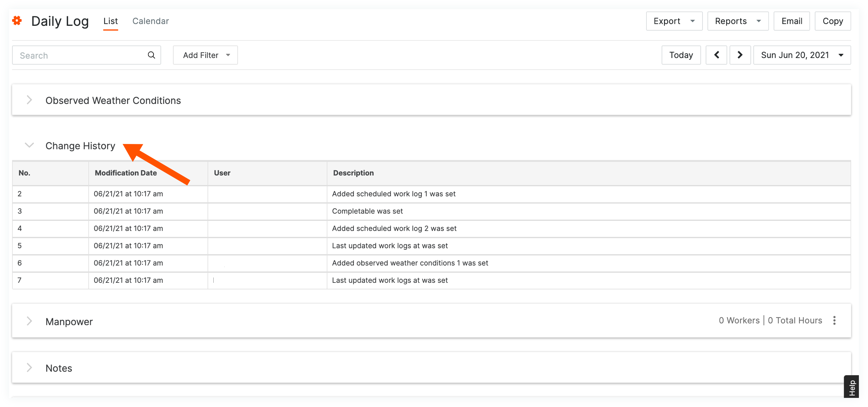Collapse the Change History section
The width and height of the screenshot is (868, 407).
point(29,145)
